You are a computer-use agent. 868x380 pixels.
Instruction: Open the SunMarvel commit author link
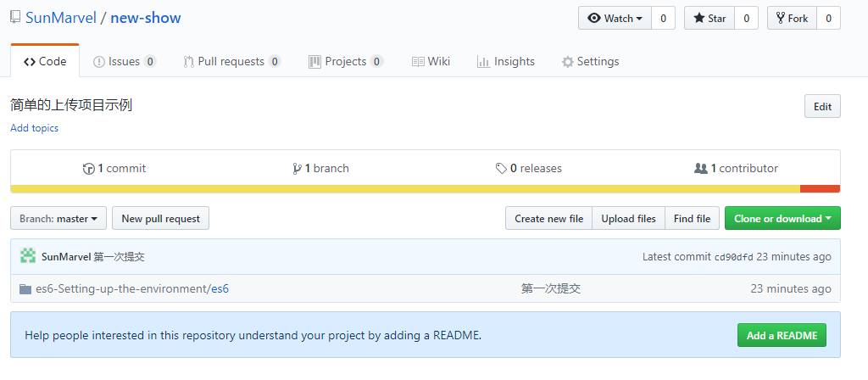coord(66,257)
